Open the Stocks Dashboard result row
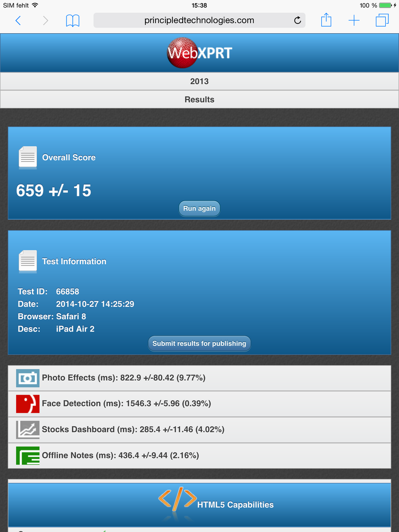This screenshot has width=399, height=532. click(x=199, y=430)
